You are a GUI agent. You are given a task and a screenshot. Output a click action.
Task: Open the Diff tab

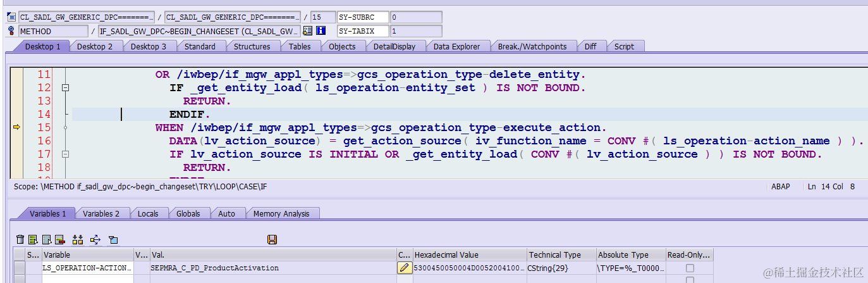click(x=590, y=46)
